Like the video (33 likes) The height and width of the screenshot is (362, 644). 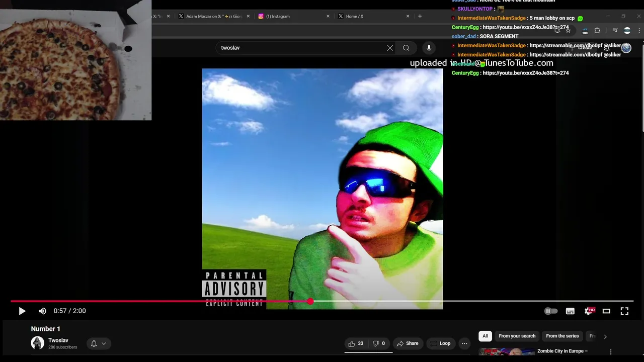coord(356,343)
